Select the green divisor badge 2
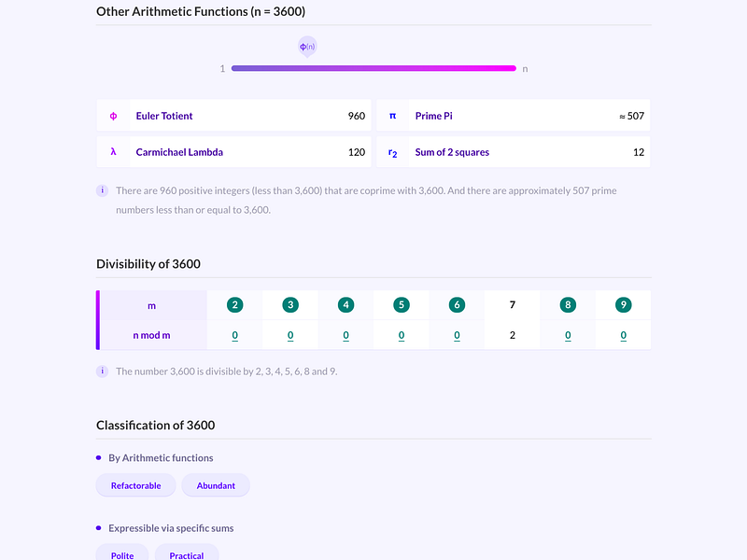 pos(234,304)
